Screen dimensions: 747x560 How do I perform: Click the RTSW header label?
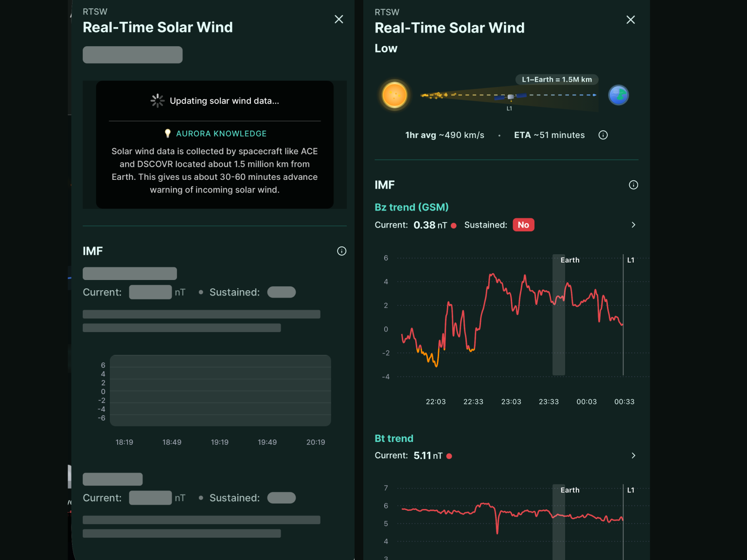[387, 12]
